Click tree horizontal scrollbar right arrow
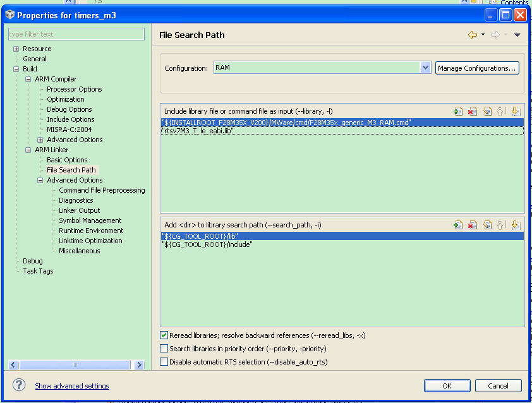Image resolution: width=532 pixels, height=403 pixels. tap(139, 364)
